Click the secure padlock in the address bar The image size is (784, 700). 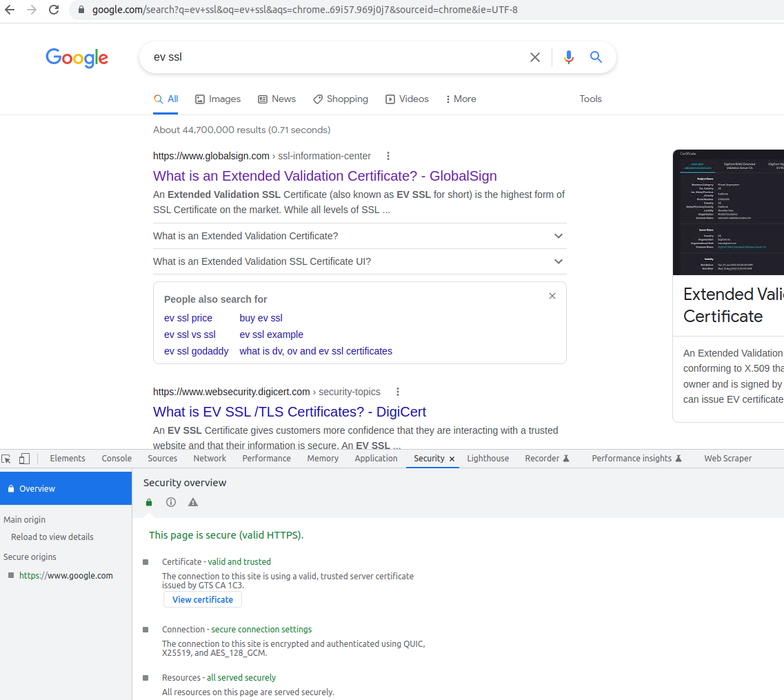coord(81,10)
